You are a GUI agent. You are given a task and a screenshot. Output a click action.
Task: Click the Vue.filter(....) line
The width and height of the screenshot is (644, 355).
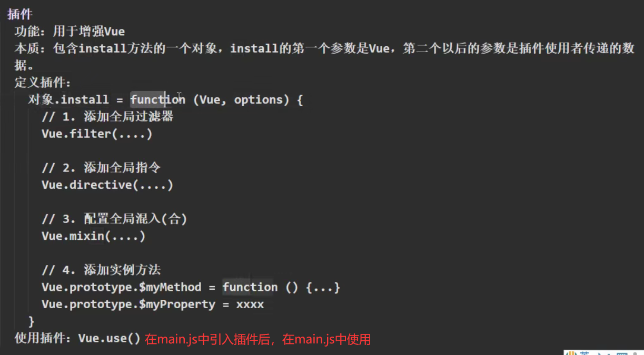coord(97,134)
